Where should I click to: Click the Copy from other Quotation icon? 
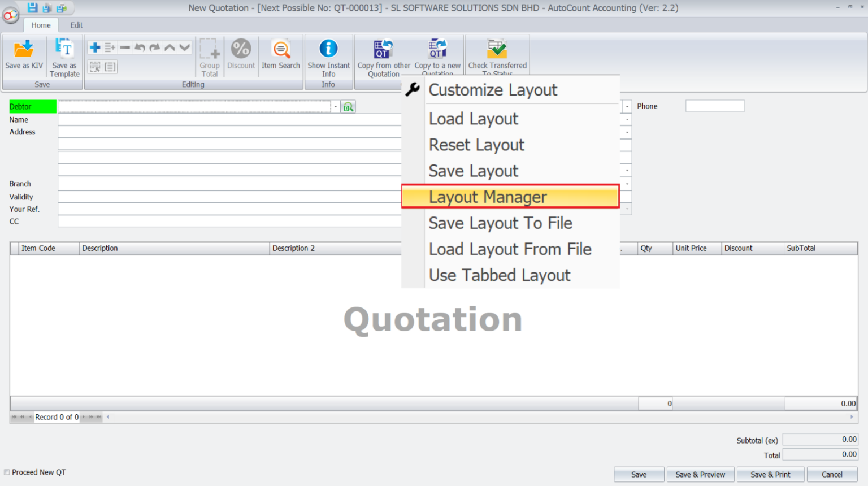pos(384,49)
